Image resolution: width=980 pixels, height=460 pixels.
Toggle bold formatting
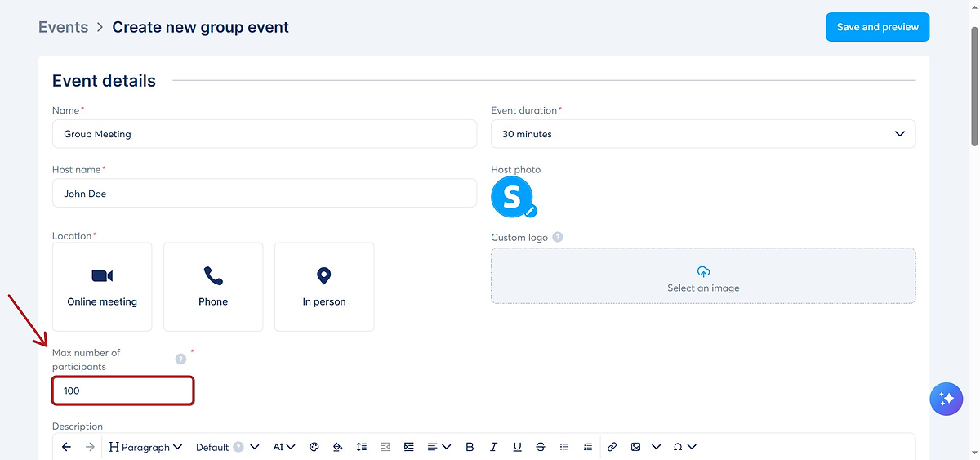click(x=470, y=447)
